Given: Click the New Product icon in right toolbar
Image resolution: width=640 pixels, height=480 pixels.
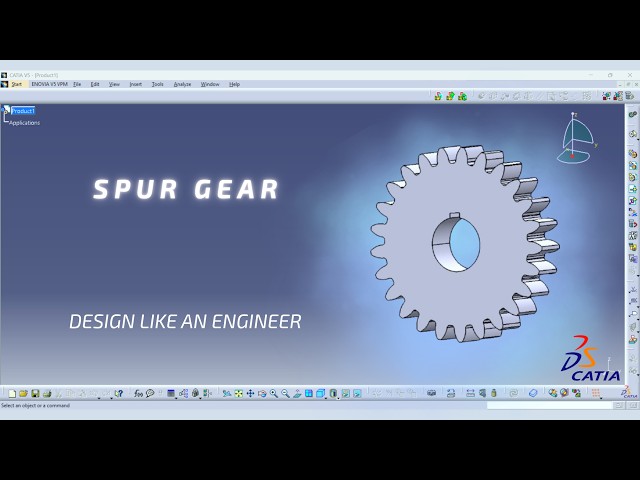Looking at the screenshot, I should pyautogui.click(x=632, y=165).
